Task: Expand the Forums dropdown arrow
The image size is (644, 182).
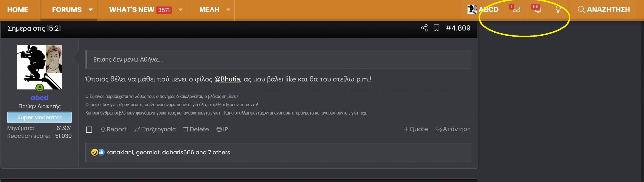Action: click(91, 10)
